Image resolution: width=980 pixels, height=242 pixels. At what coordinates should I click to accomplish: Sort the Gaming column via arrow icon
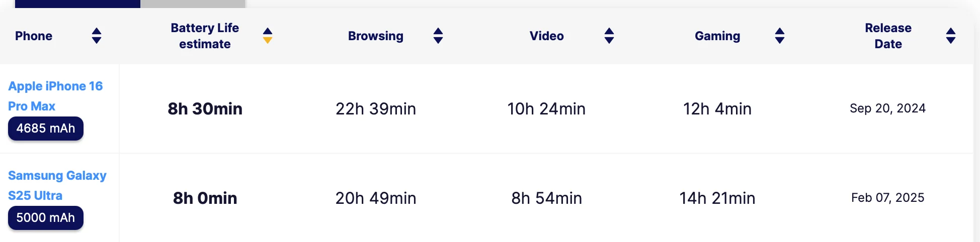point(780,36)
